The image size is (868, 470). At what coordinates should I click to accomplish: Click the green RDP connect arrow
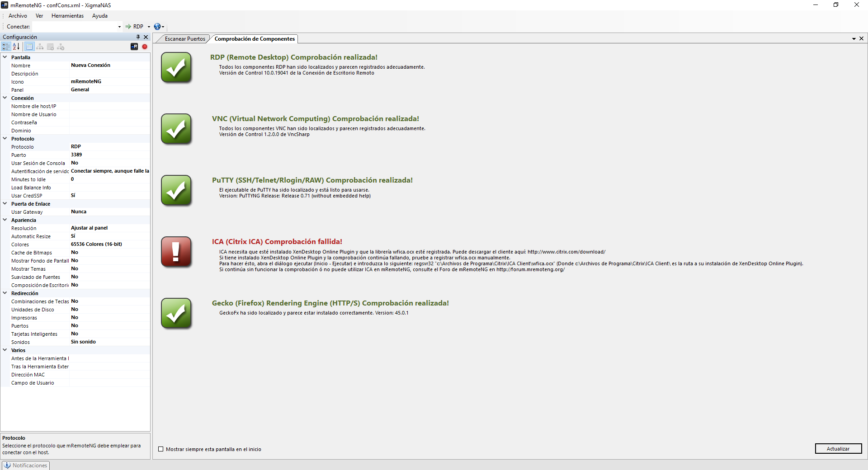128,27
